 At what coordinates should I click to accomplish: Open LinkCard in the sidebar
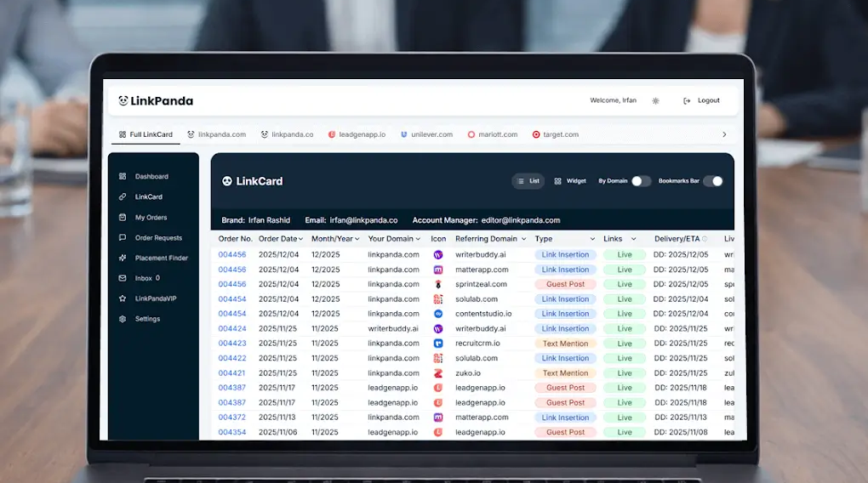pos(141,197)
